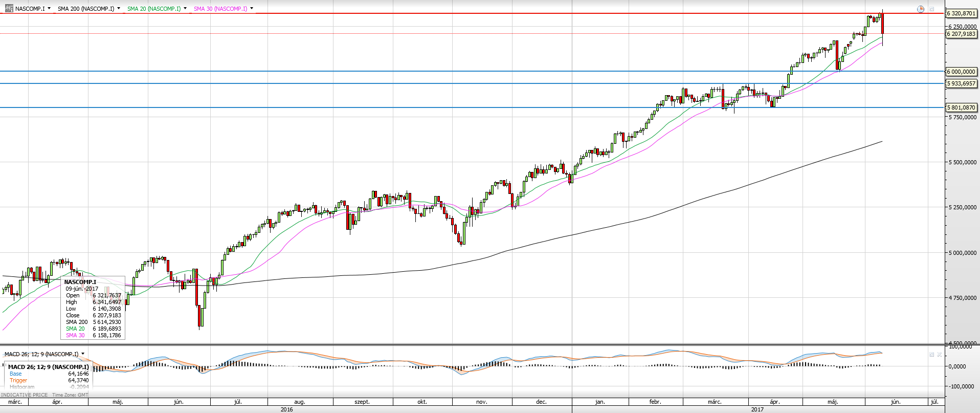The width and height of the screenshot is (980, 413).
Task: Open the SMA 200 (NASCOMP.I) dropdown
Action: [x=119, y=8]
